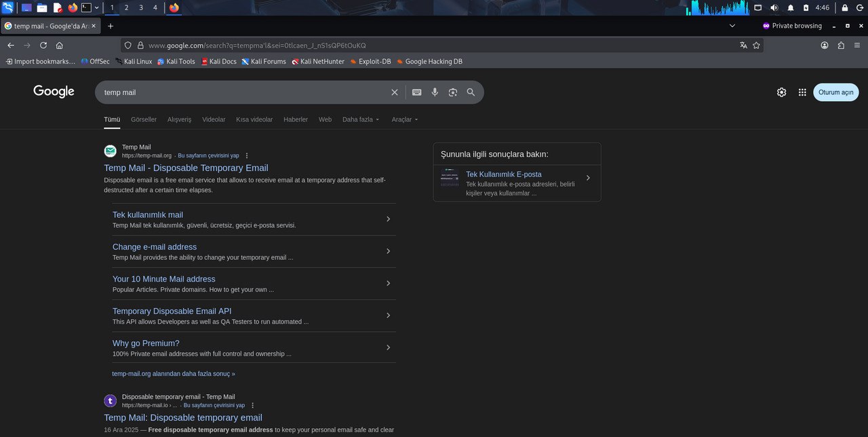Expand 'Temporary Disposable Email API' chevron
This screenshot has width=868, height=437.
click(x=388, y=316)
